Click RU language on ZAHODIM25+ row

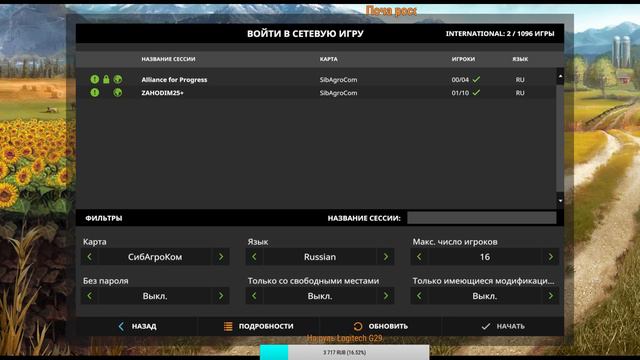click(520, 93)
